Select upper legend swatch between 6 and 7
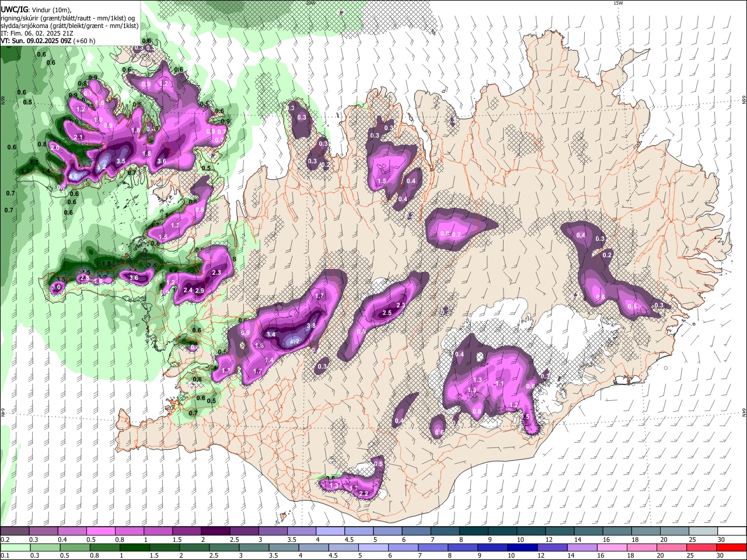Screen dimensions: 747x560 coord(416,531)
